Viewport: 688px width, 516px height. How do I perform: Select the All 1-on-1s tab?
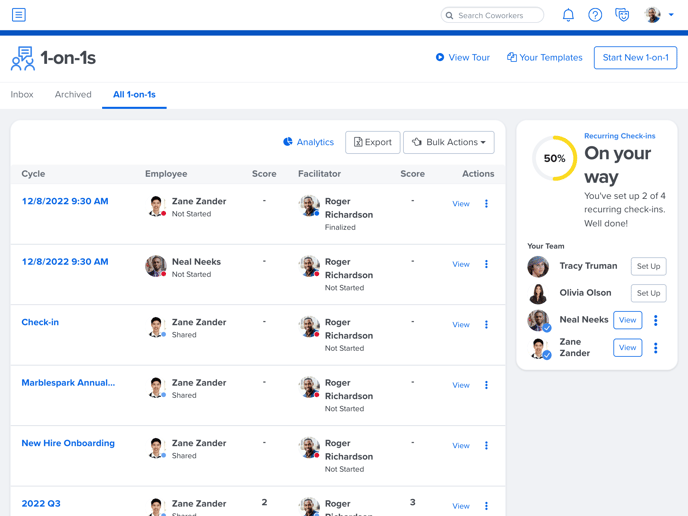coord(134,94)
